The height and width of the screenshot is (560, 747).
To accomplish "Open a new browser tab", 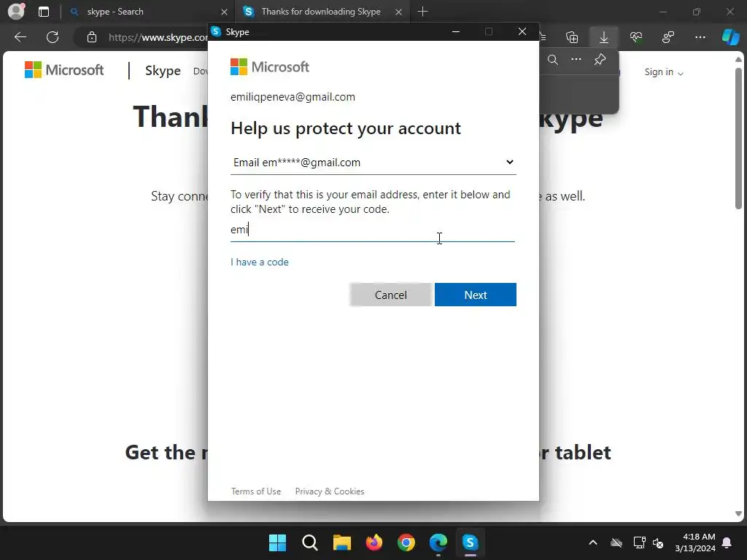I will click(x=422, y=12).
